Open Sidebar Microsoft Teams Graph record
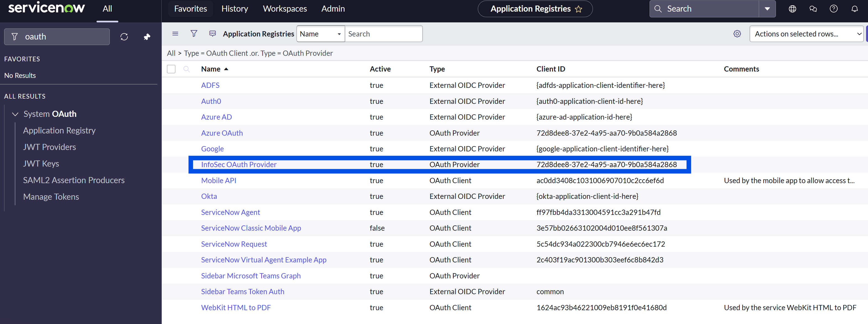Viewport: 868px width, 324px height. point(251,276)
